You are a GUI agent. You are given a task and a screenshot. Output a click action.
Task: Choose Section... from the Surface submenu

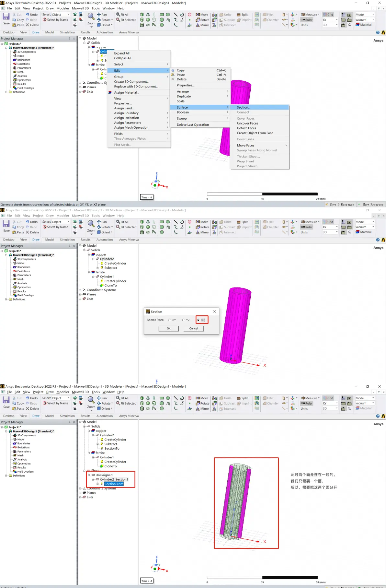click(x=259, y=107)
